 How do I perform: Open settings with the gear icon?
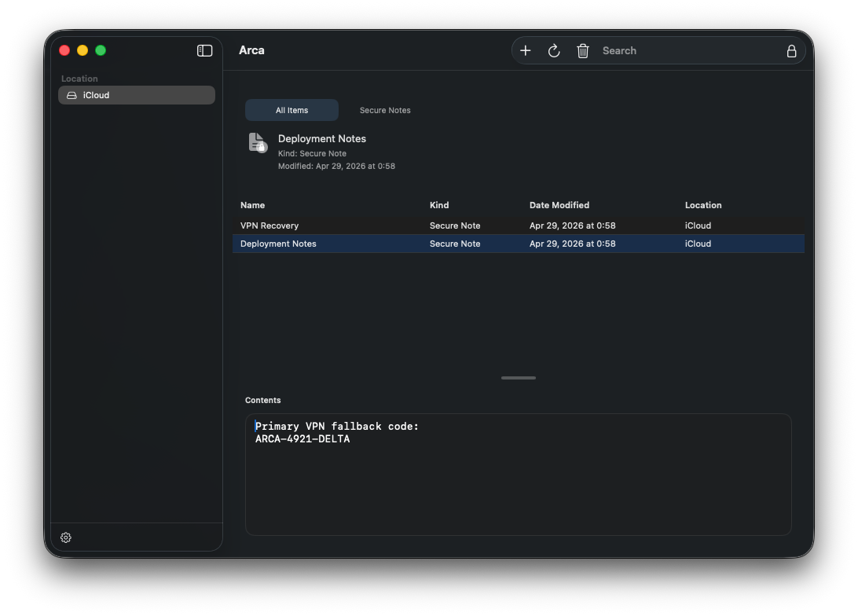tap(65, 537)
